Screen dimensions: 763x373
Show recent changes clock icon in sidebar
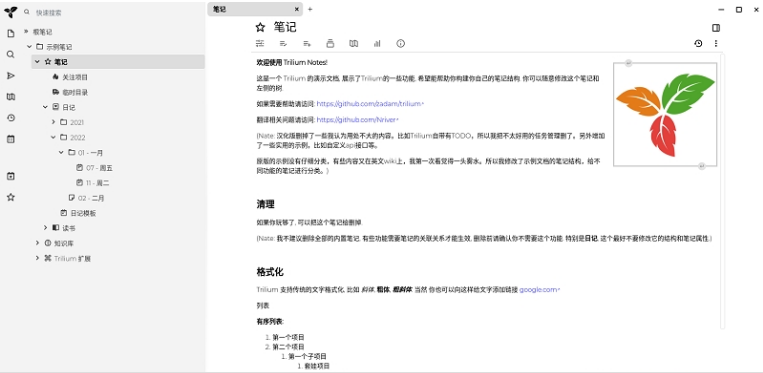[x=11, y=118]
